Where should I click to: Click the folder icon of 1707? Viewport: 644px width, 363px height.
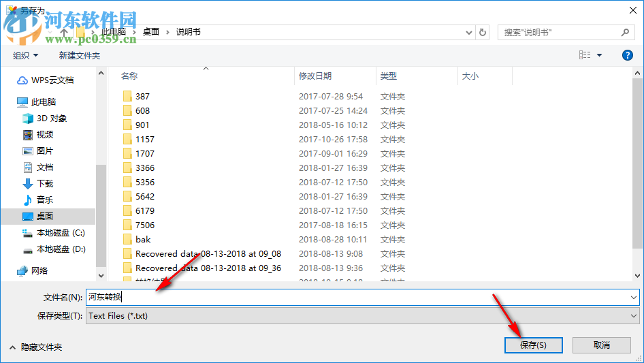click(127, 154)
